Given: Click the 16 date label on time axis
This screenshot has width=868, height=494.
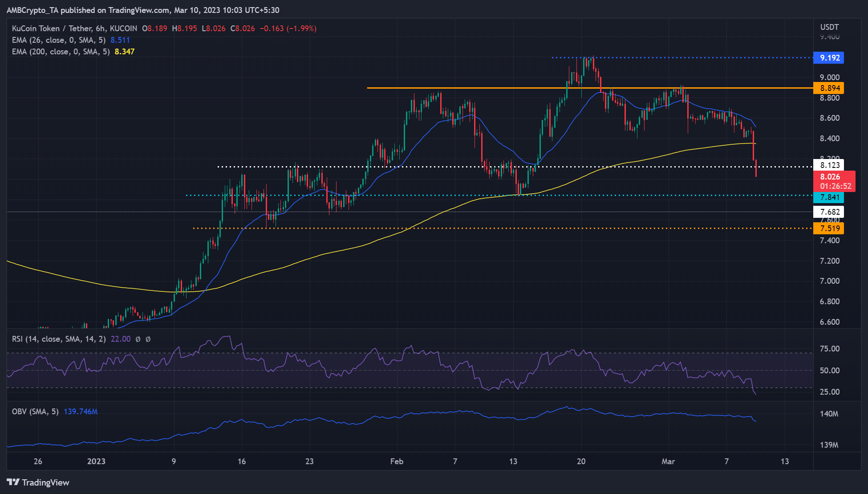Looking at the screenshot, I should (242, 461).
